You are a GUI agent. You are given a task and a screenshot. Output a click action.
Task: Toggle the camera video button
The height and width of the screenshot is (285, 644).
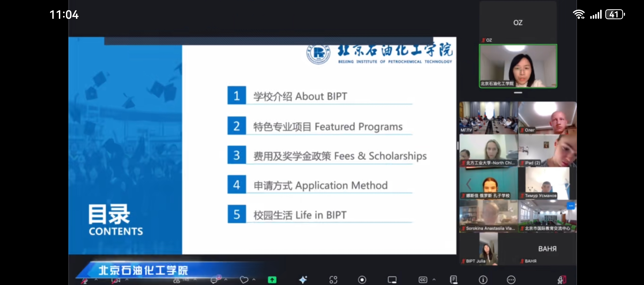(115, 280)
